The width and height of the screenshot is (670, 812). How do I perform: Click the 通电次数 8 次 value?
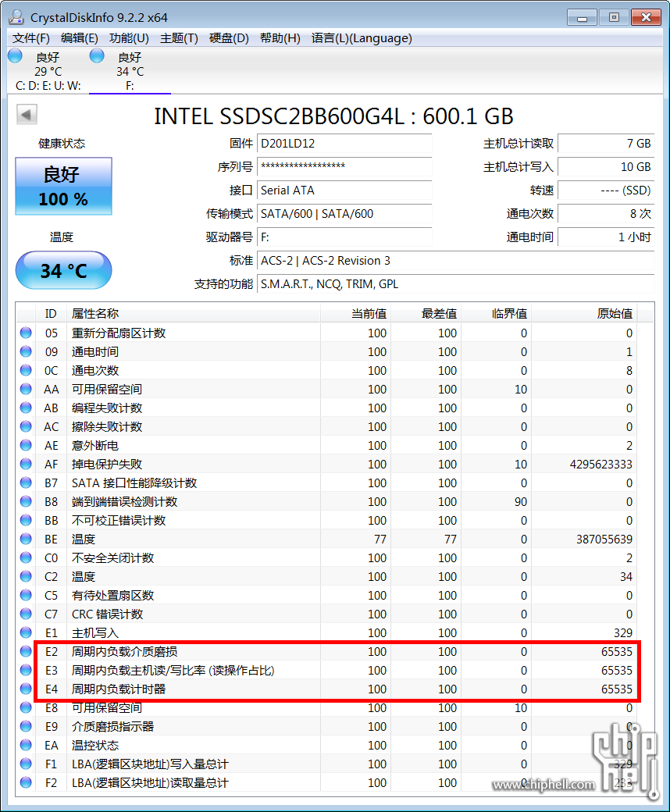(x=606, y=213)
